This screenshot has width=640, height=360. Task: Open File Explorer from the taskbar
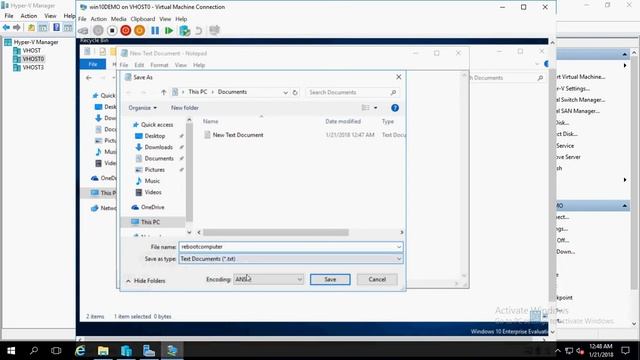pos(103,351)
